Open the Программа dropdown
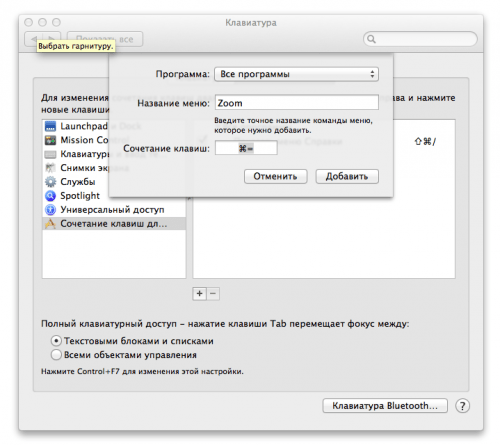500x445 pixels. [x=296, y=74]
